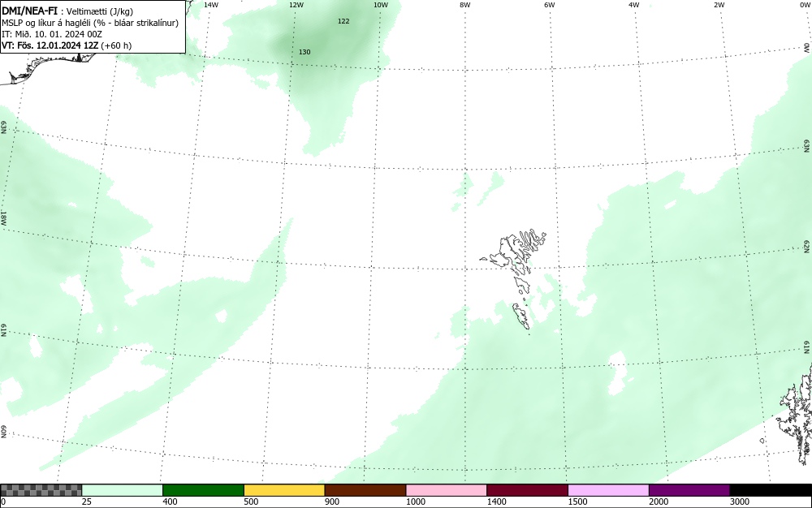Click the lavender 1500 legend swatch
812x508 pixels.
click(608, 490)
